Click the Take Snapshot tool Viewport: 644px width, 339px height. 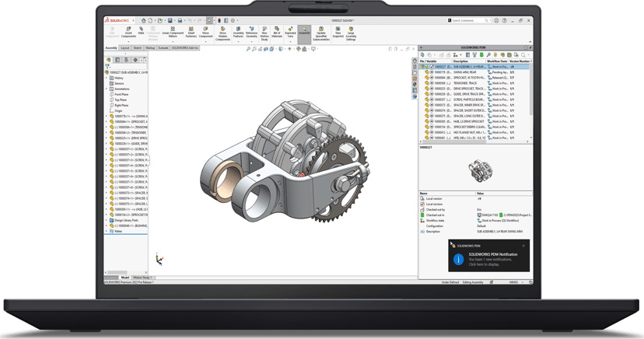click(x=338, y=32)
